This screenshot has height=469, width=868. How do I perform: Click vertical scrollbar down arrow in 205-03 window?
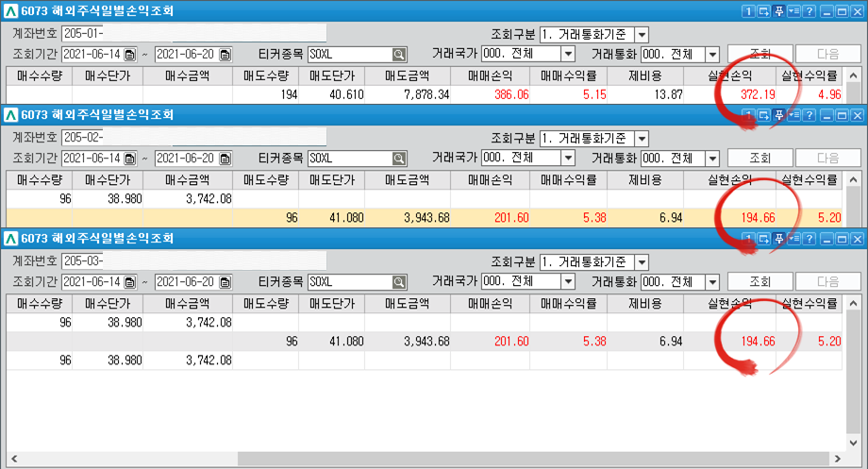853,443
